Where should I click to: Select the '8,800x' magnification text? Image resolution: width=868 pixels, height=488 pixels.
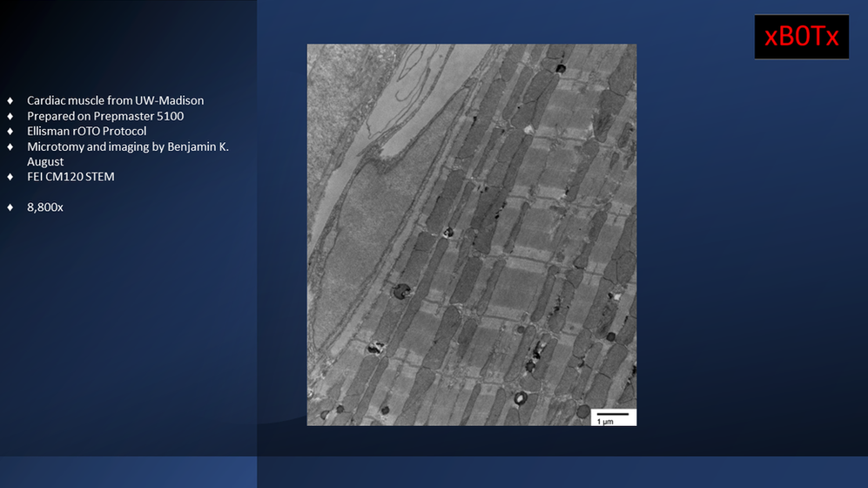(45, 207)
